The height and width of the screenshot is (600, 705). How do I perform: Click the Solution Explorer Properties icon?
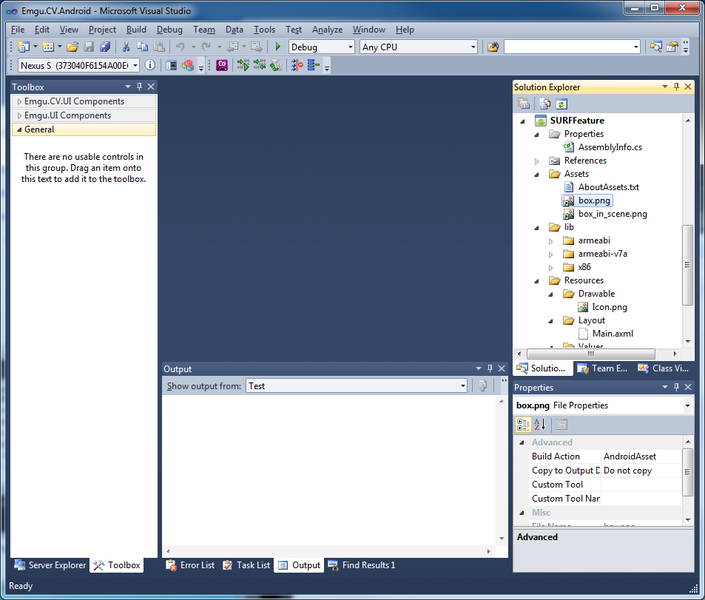[x=524, y=104]
